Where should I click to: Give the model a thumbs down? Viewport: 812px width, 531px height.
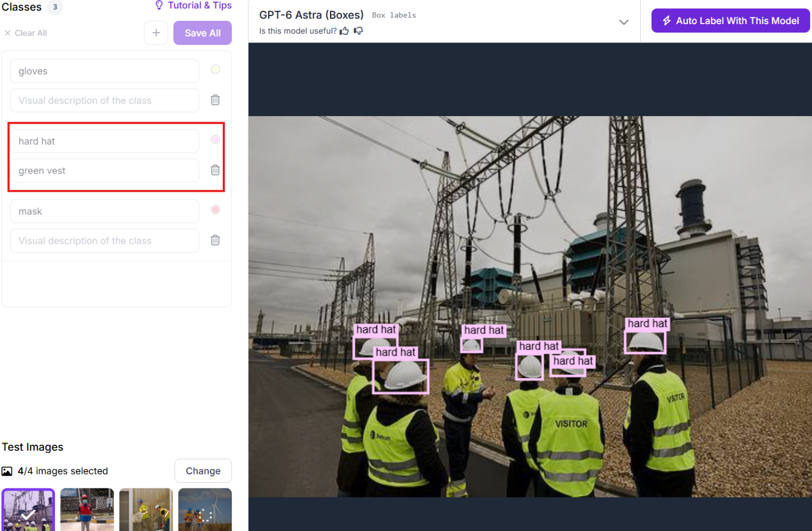358,31
